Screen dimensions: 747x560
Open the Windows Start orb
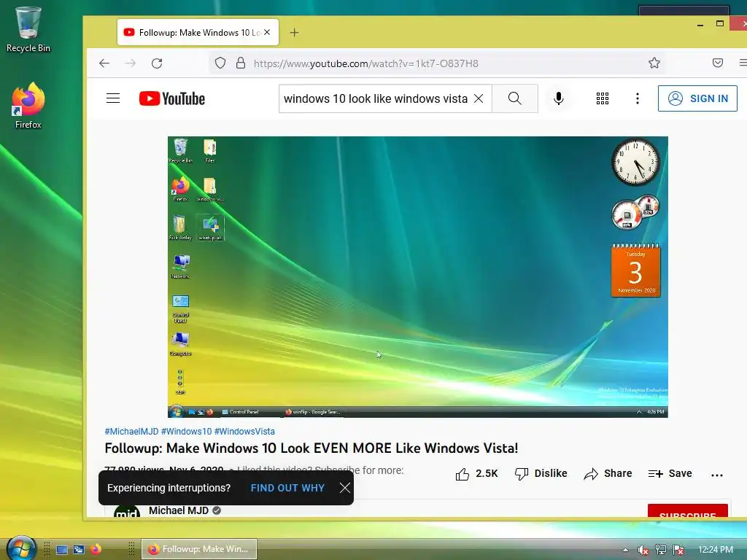pyautogui.click(x=21, y=548)
